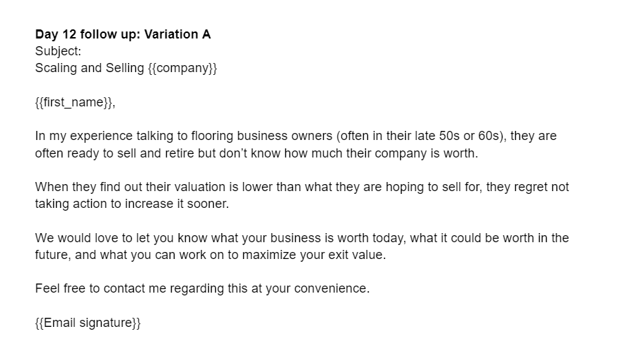Click the {{company}} placeholder in subject line
The width and height of the screenshot is (635, 364).
(x=183, y=69)
